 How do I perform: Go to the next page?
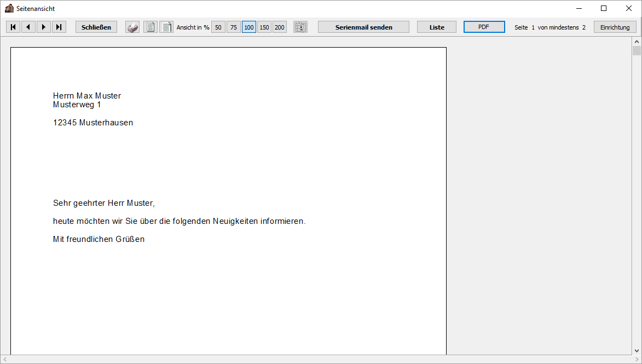point(44,27)
